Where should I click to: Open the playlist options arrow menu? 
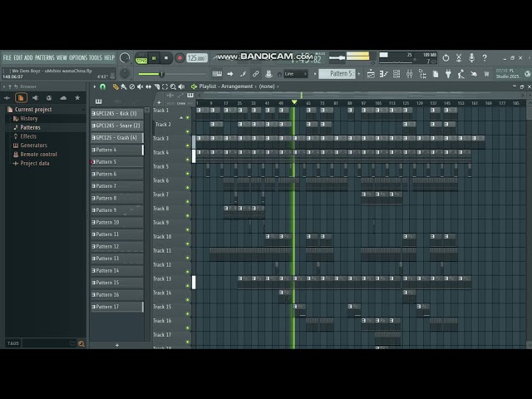coord(95,86)
